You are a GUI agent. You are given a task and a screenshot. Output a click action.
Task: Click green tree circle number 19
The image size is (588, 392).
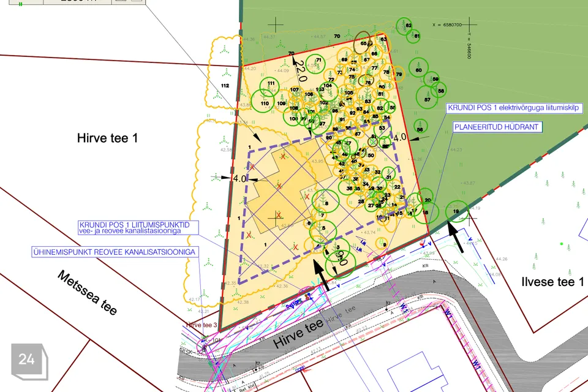pyautogui.click(x=457, y=211)
